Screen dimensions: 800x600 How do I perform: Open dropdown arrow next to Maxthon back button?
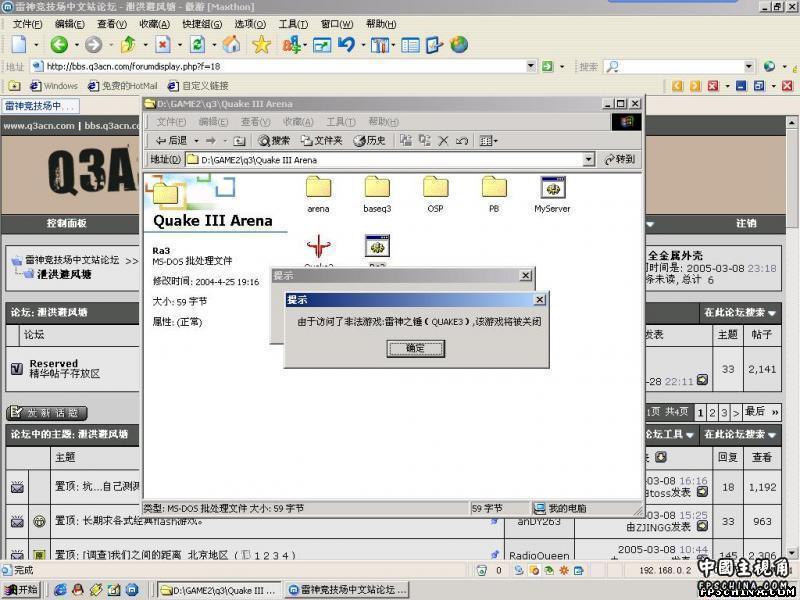pyautogui.click(x=77, y=45)
